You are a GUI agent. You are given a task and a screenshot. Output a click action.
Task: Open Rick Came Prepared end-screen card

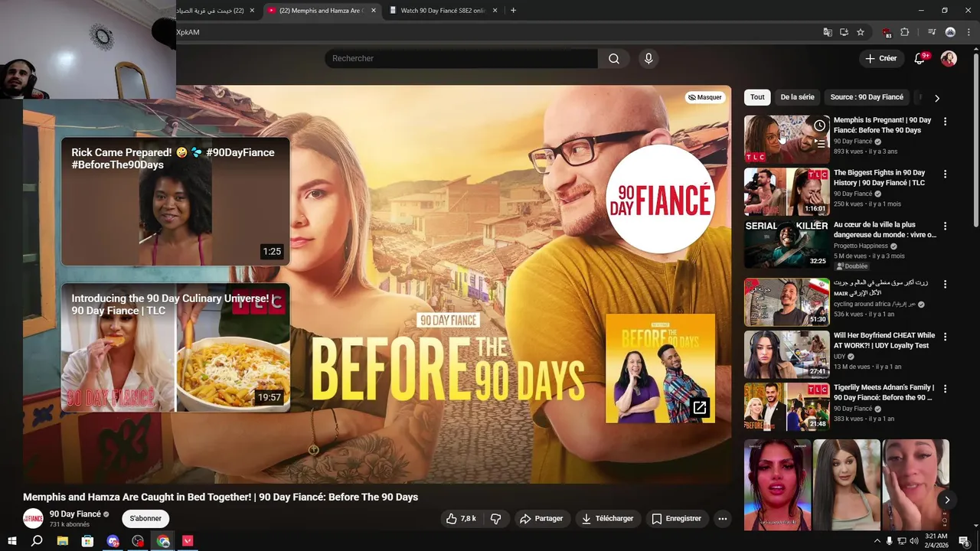pos(175,201)
